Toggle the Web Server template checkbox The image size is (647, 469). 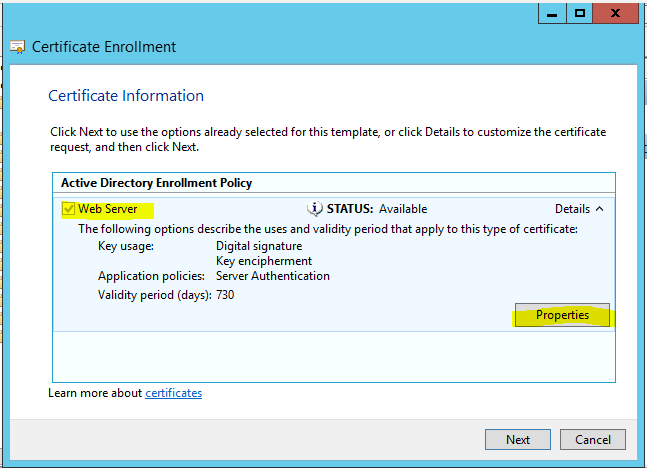pyautogui.click(x=68, y=209)
